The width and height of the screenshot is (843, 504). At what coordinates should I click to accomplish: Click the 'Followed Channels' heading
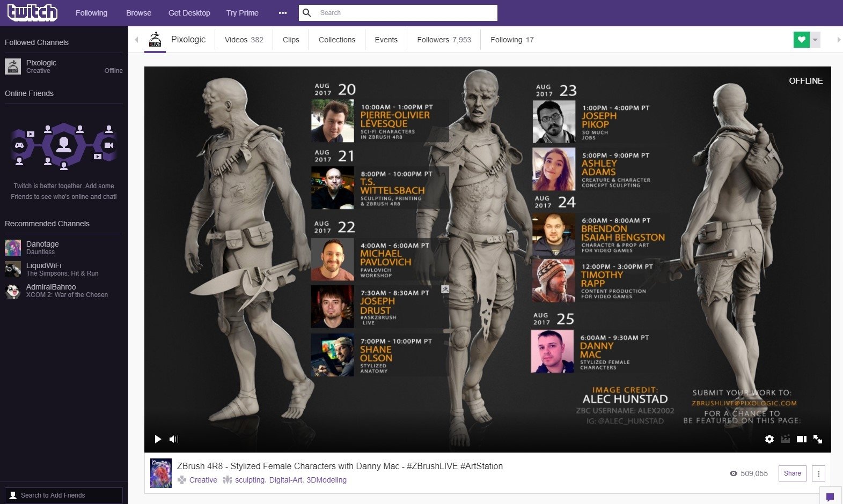click(36, 42)
